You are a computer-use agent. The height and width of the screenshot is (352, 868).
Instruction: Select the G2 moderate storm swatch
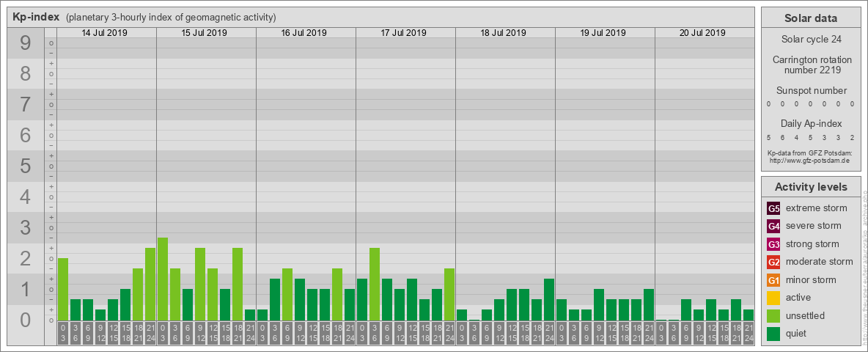774,262
